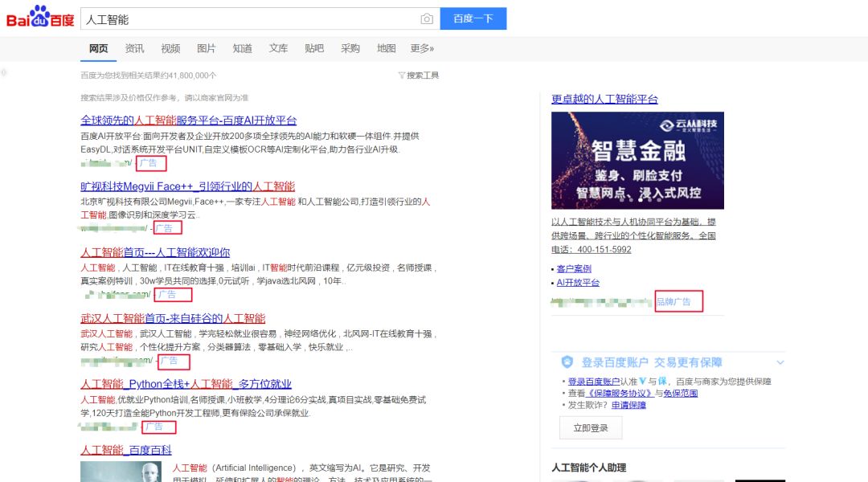Open the AI开放平台 link
This screenshot has height=482, width=868.
(x=578, y=282)
